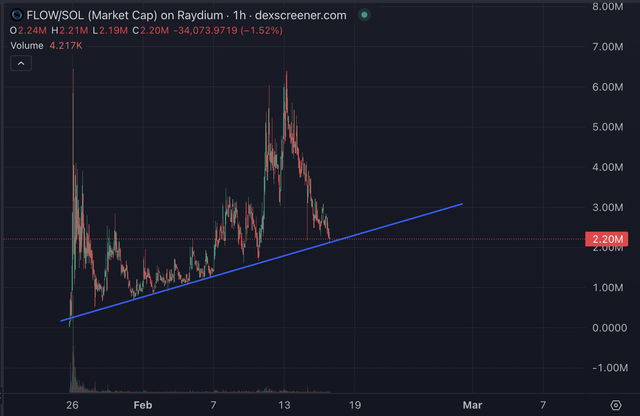Click the 5.00M price axis label

click(x=608, y=127)
